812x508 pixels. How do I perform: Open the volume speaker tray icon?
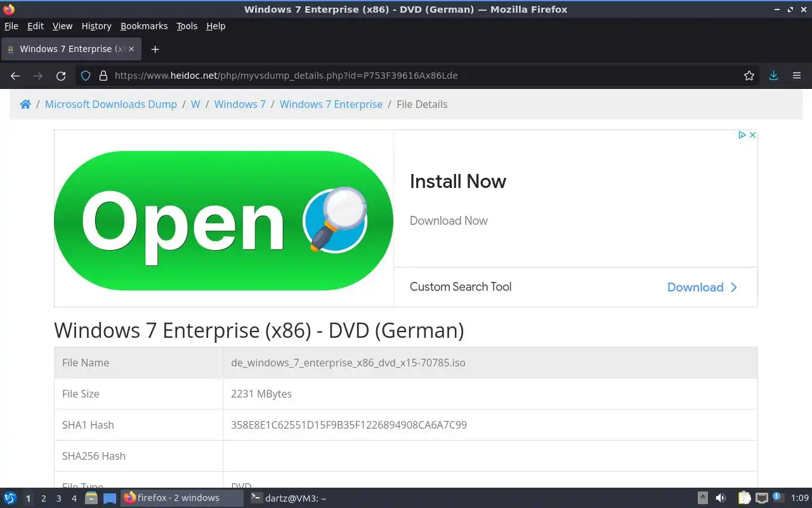point(721,498)
